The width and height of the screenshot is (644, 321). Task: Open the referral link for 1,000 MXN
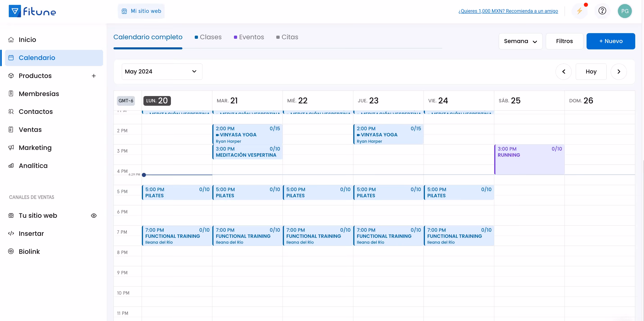508,11
